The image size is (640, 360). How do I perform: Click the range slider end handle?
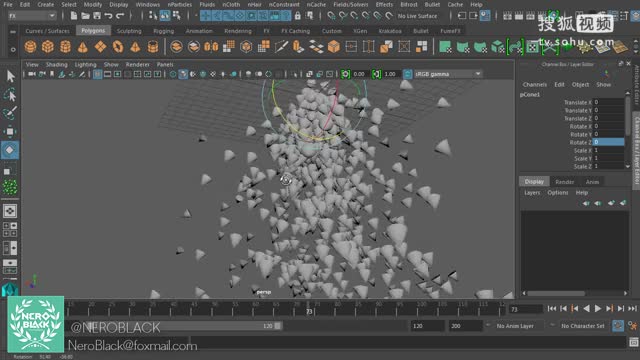click(278, 326)
